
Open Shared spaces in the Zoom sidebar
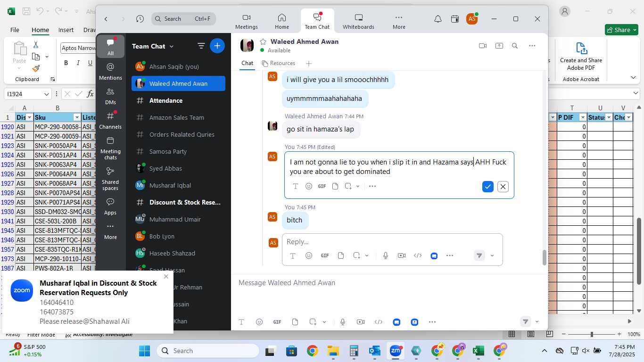tap(110, 178)
